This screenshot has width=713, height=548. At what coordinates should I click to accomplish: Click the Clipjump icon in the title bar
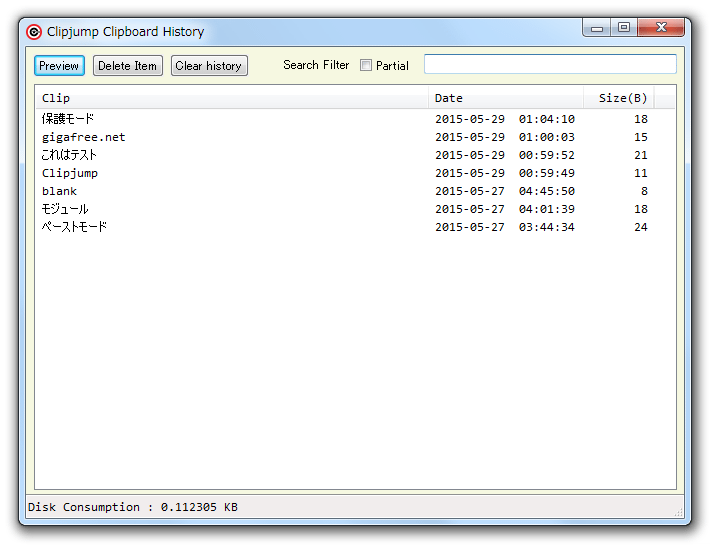(34, 32)
